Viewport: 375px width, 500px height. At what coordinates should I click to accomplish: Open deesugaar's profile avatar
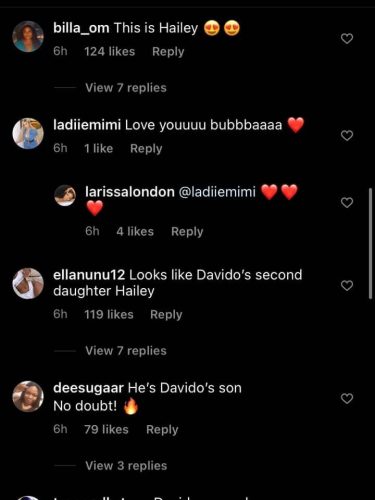pos(28,397)
